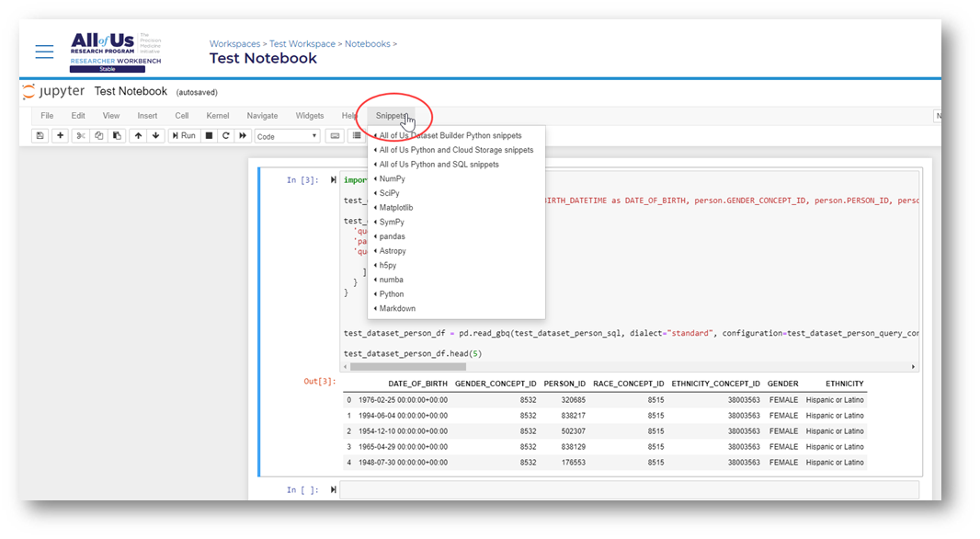
Task: Restart the kernel with circular arrow icon
Action: [x=225, y=136]
